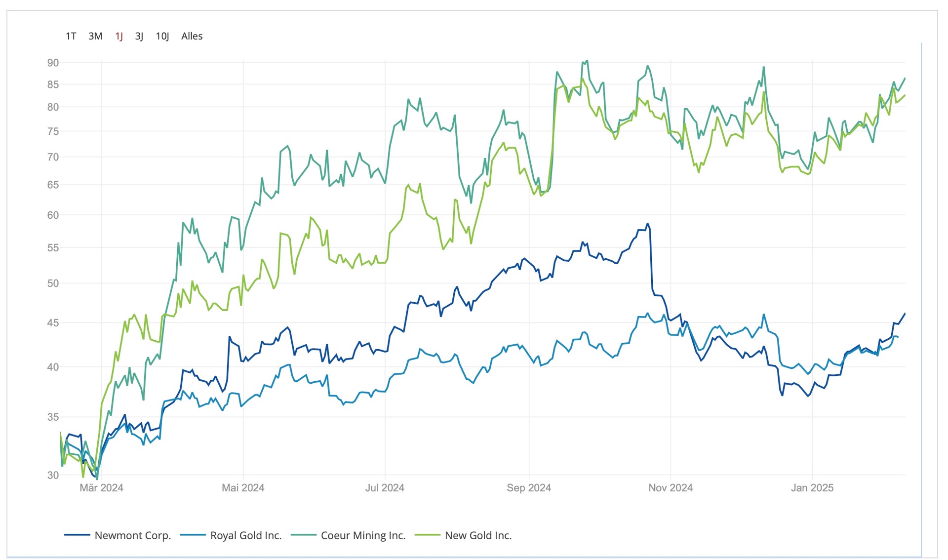Choose the 10J time range
The height and width of the screenshot is (560, 948).
(x=162, y=36)
